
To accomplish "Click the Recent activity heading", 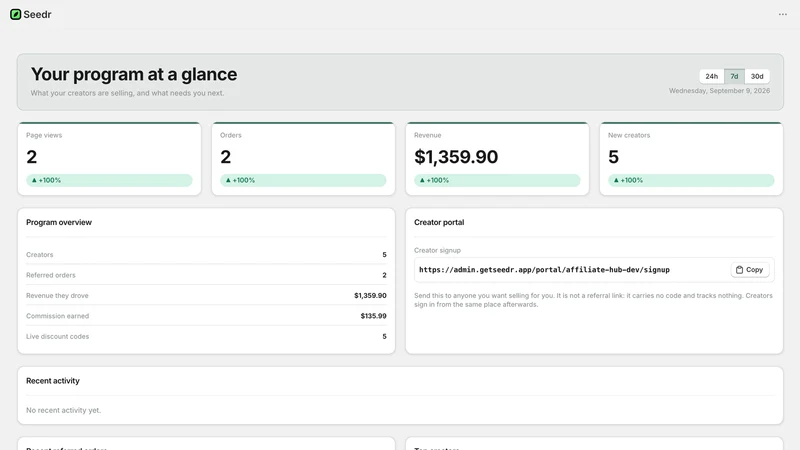I will click(53, 381).
